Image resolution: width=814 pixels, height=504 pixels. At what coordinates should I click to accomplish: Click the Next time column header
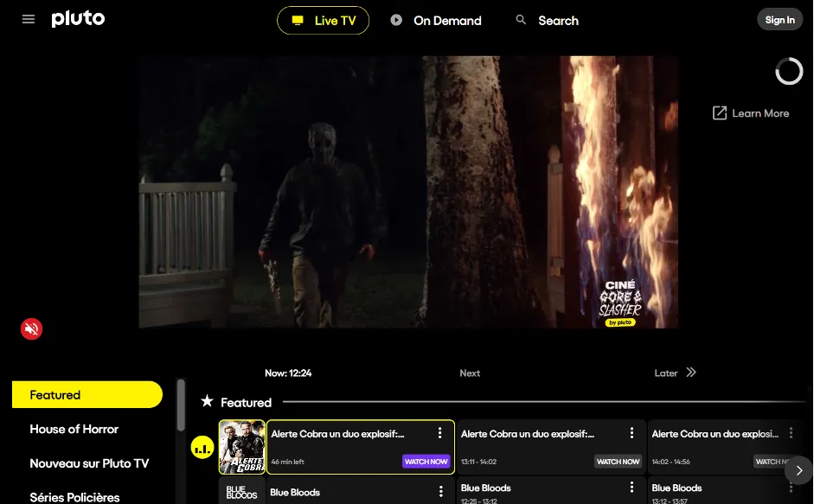[470, 373]
